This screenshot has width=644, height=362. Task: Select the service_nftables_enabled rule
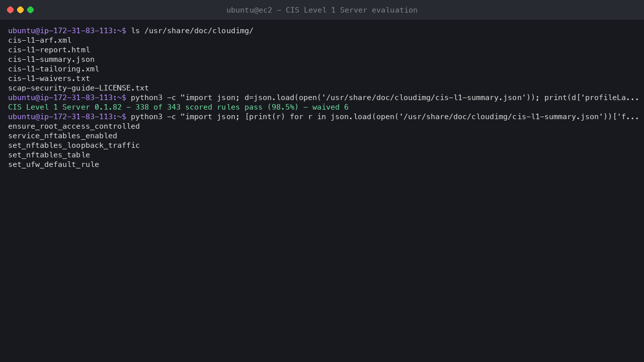pos(63,136)
